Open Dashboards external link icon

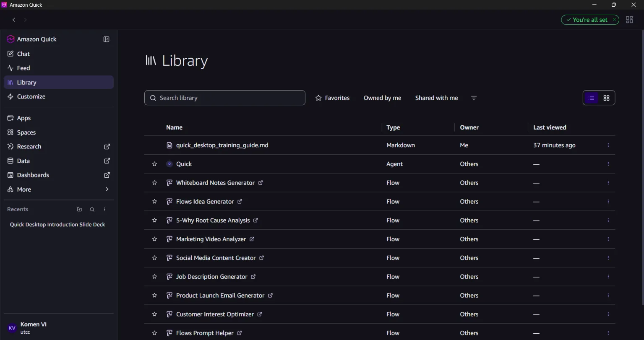tap(107, 175)
